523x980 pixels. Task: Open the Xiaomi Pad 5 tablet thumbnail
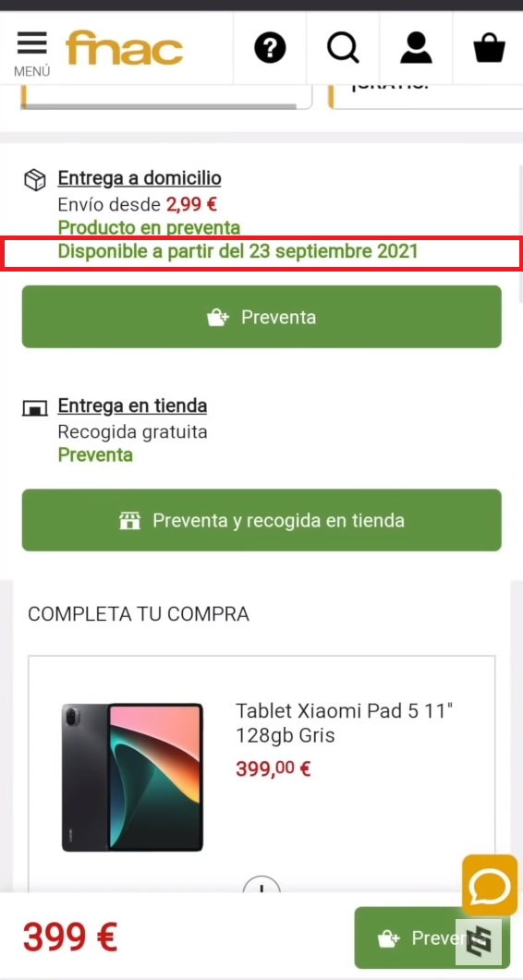tap(132, 778)
